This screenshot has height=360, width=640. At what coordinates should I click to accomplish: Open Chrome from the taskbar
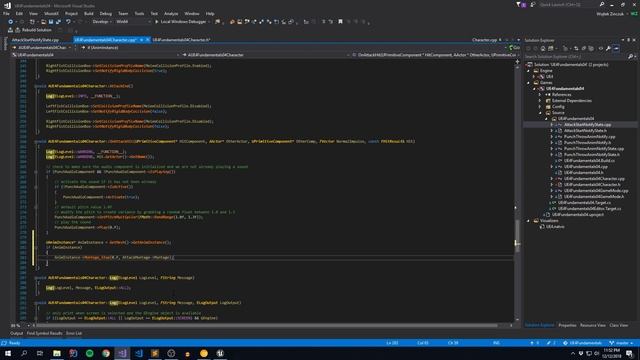[106, 353]
